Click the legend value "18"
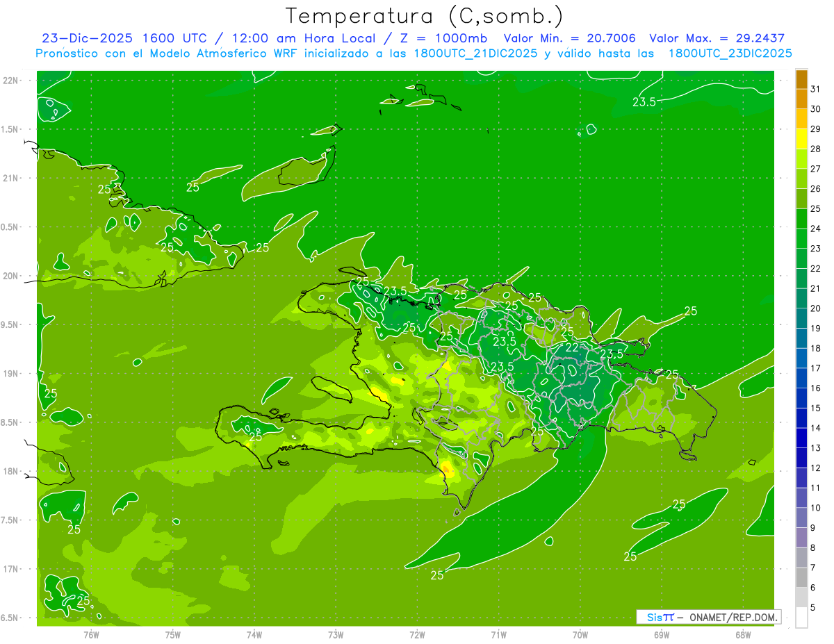This screenshot has height=644, width=834. [x=816, y=348]
